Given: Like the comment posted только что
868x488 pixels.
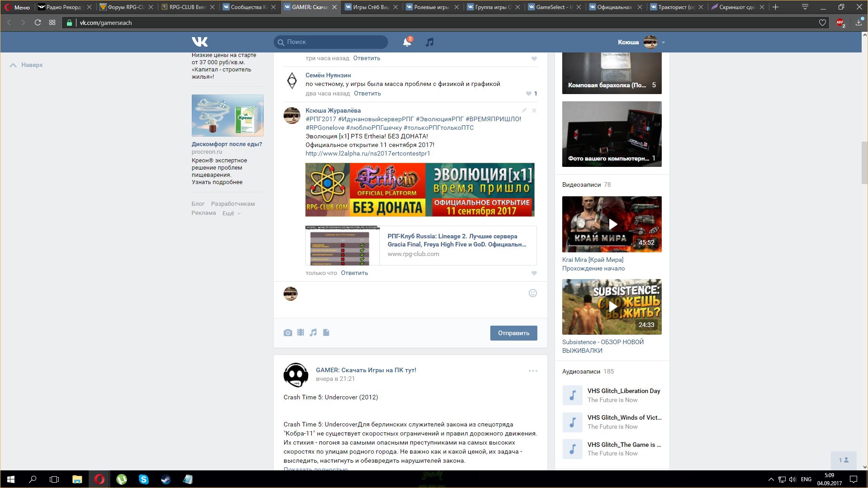Looking at the screenshot, I should tap(534, 273).
